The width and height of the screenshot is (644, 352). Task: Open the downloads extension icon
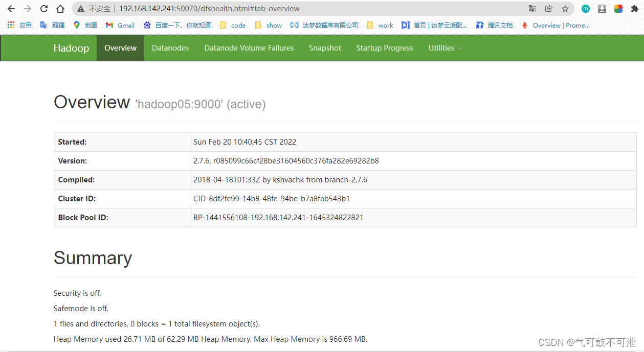pos(602,9)
